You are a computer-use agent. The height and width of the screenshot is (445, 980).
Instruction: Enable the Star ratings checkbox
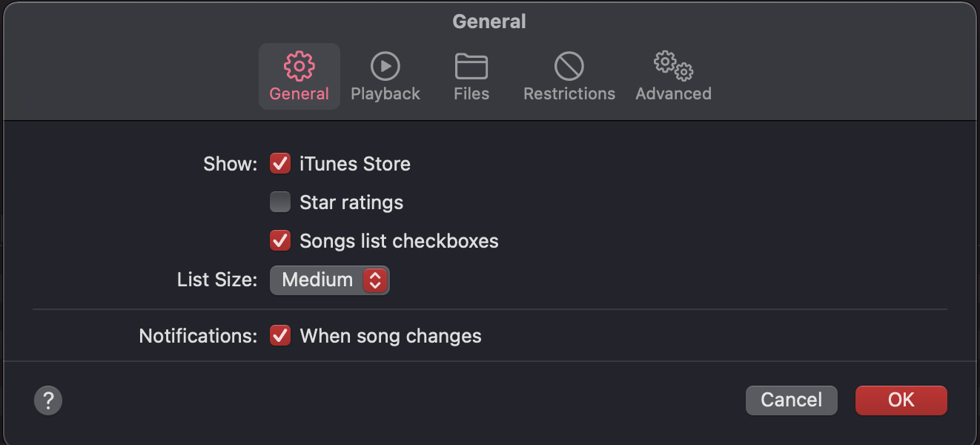coord(280,202)
